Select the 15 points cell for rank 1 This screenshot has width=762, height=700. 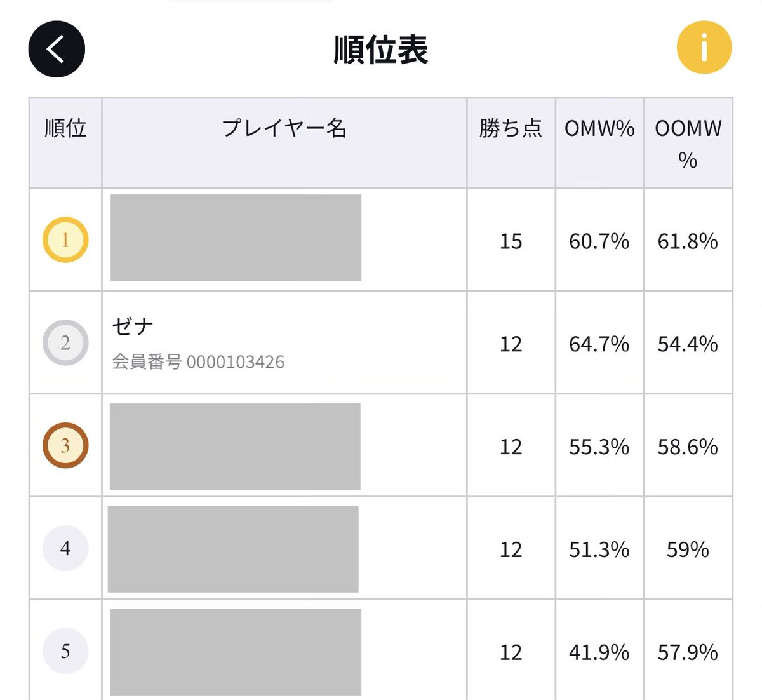click(511, 240)
